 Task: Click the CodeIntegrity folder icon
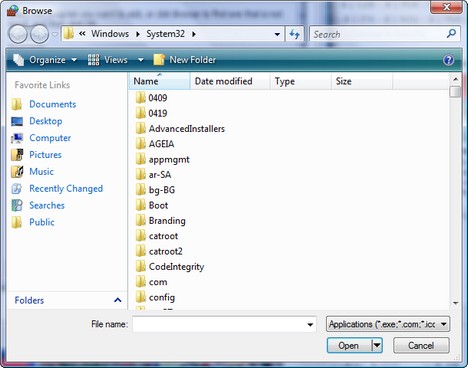pyautogui.click(x=141, y=266)
